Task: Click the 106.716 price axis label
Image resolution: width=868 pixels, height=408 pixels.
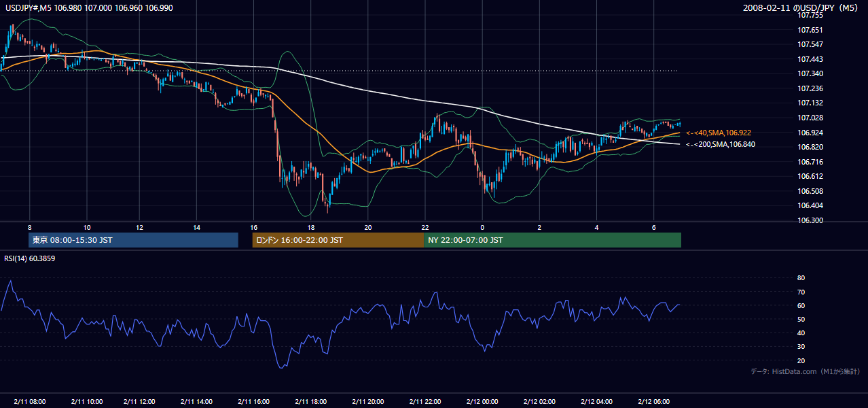Action: pyautogui.click(x=810, y=162)
